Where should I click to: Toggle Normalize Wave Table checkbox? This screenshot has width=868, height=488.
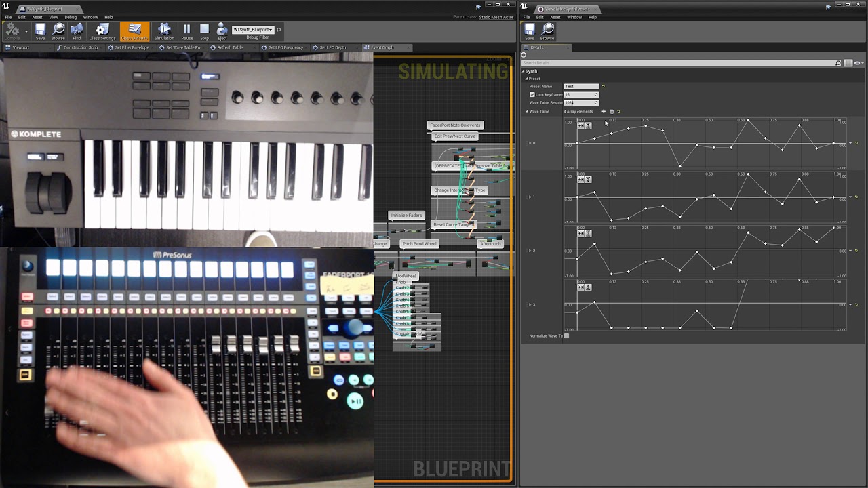(x=567, y=335)
